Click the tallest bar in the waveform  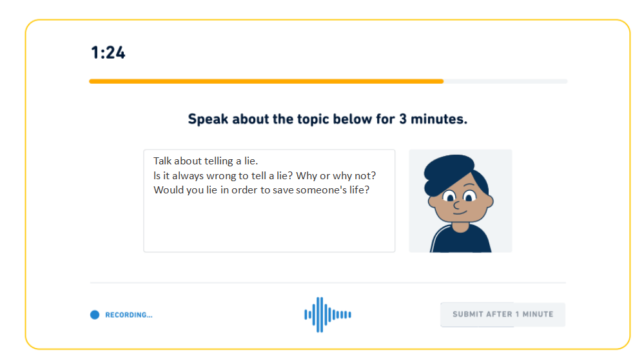[320, 315]
